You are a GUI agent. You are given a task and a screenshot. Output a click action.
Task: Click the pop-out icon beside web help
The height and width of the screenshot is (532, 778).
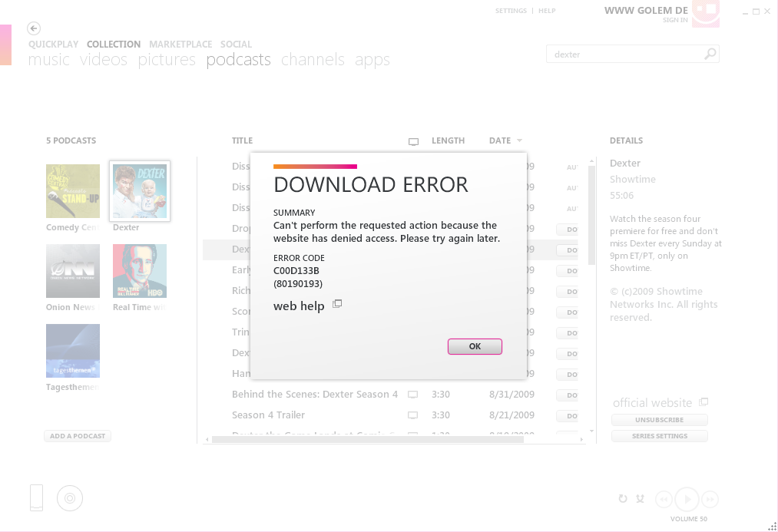click(337, 304)
